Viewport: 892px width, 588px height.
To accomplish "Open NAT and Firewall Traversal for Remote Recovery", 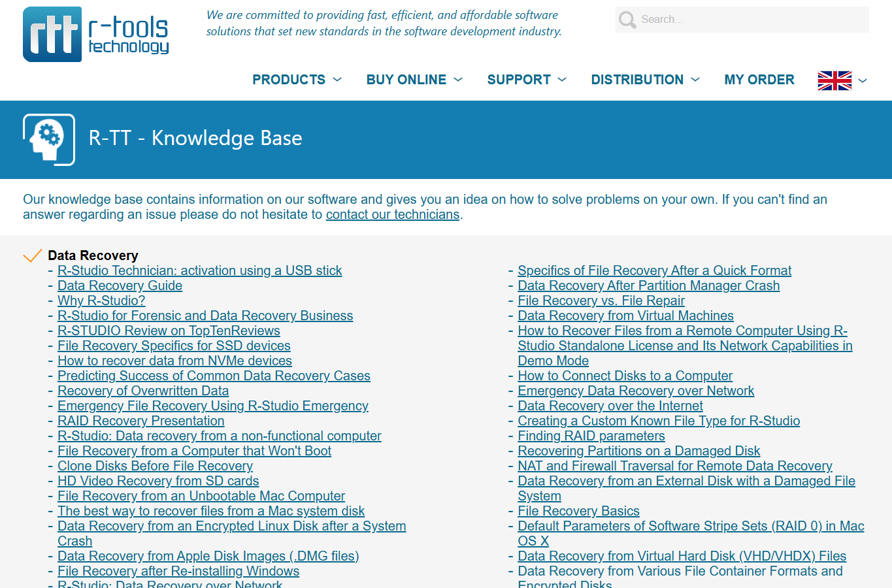I will pos(675,466).
